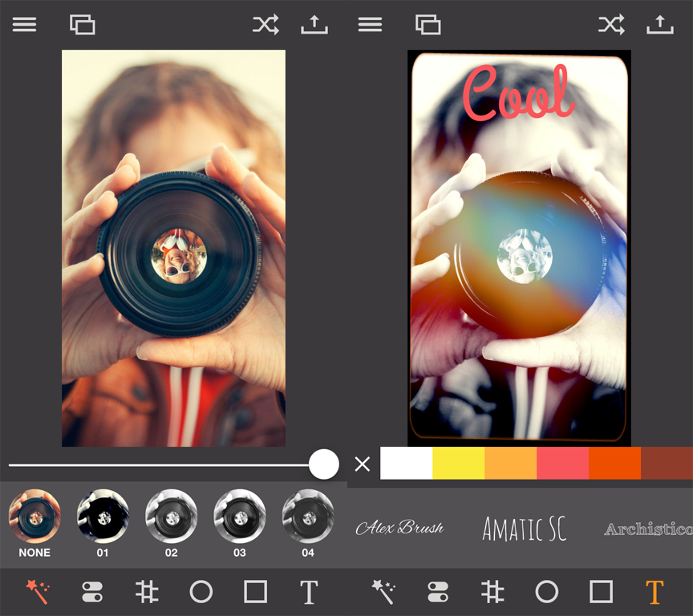
Task: Choose the Amatic SC font
Action: point(525,529)
